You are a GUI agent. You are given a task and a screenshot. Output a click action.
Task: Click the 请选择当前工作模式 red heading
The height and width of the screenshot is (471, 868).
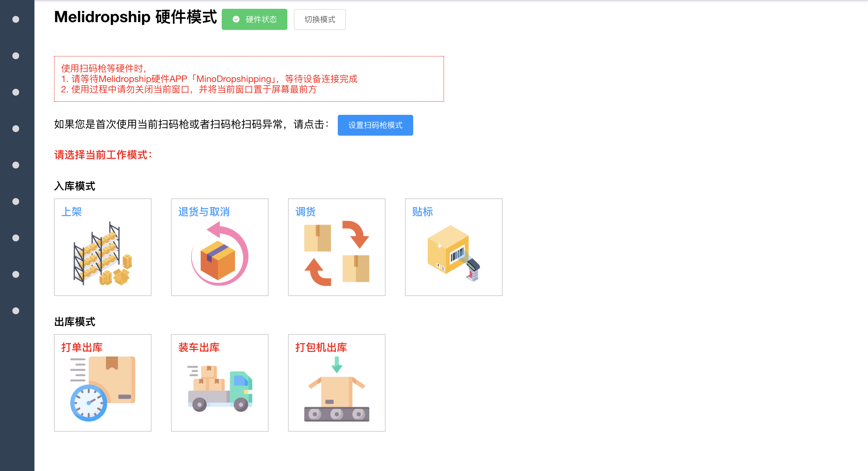(x=103, y=155)
